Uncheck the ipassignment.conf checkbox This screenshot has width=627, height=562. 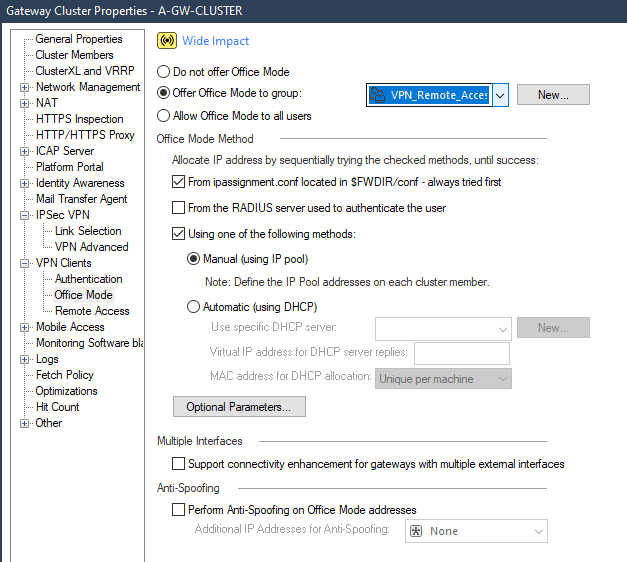(x=179, y=182)
